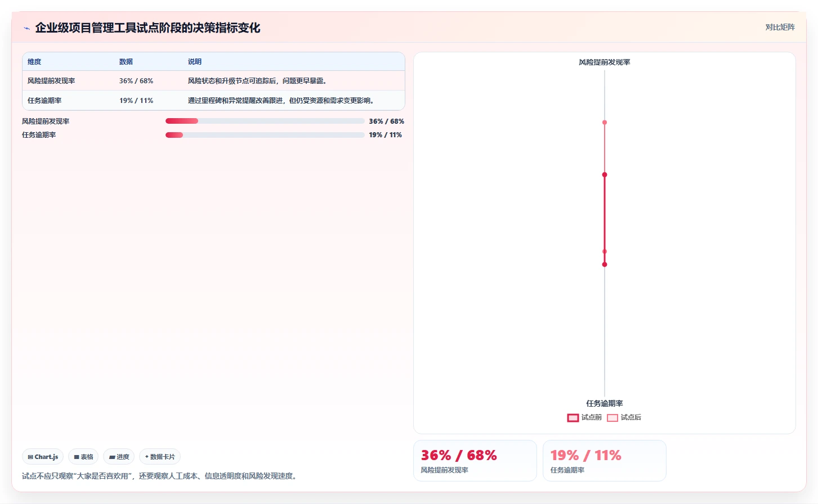This screenshot has height=504, width=818.
Task: Click the 试点前 legend color box
Action: 573,418
